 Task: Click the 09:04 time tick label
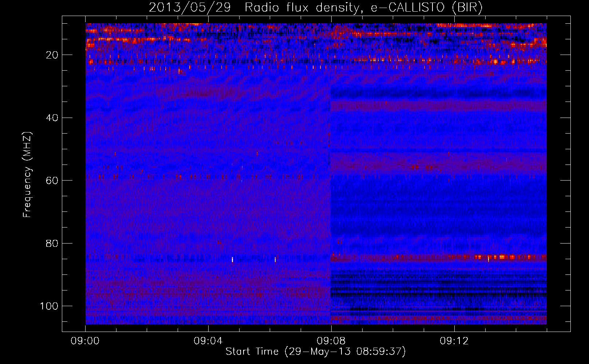(x=208, y=341)
